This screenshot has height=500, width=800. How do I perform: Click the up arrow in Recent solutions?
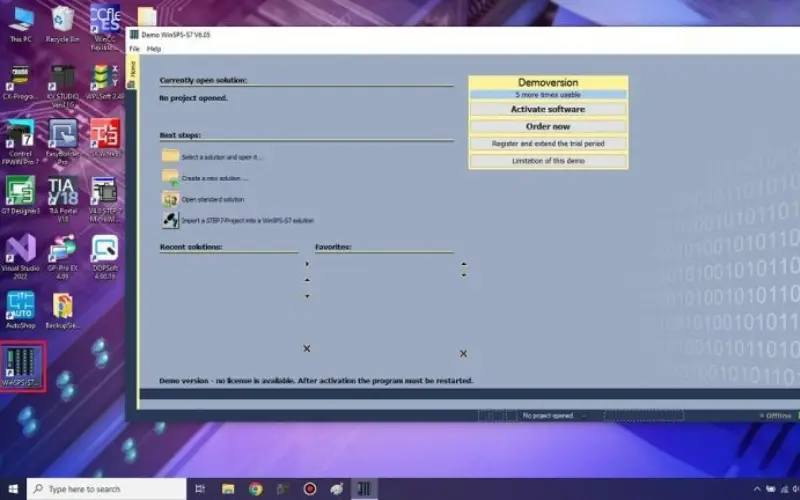(x=307, y=280)
